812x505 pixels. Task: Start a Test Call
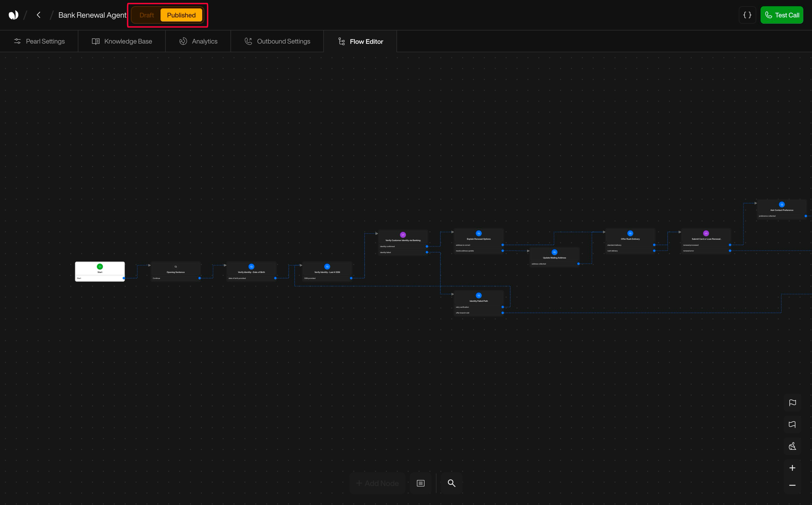(x=782, y=15)
